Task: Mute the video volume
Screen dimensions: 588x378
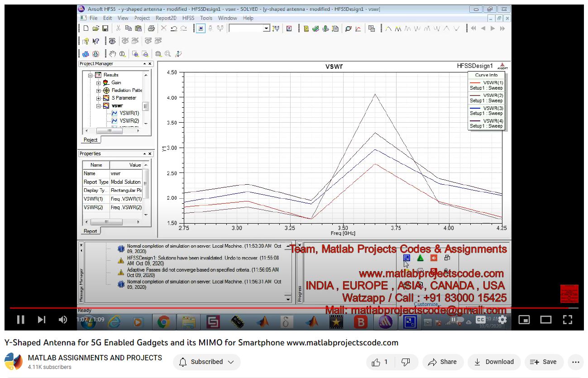Action: click(63, 320)
